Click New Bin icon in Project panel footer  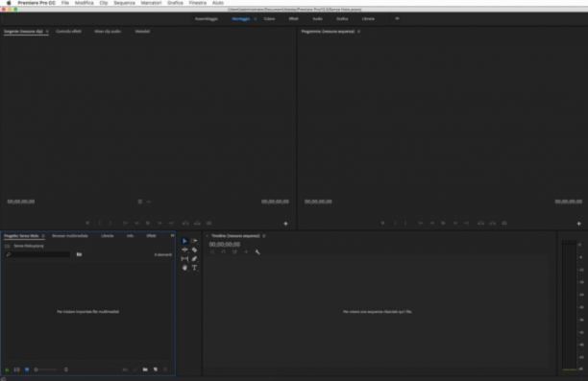click(x=145, y=369)
